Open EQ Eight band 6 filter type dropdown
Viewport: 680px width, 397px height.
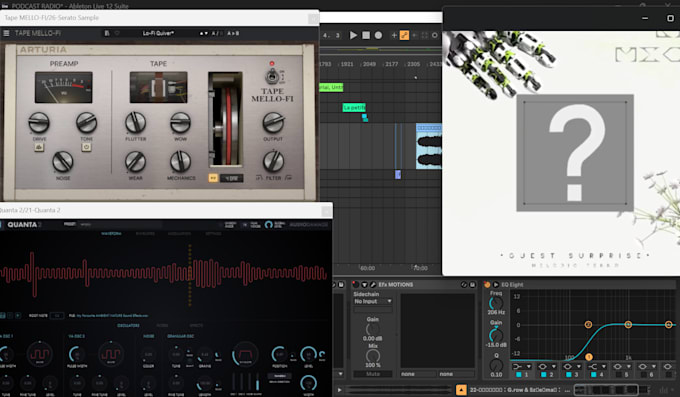click(647, 367)
